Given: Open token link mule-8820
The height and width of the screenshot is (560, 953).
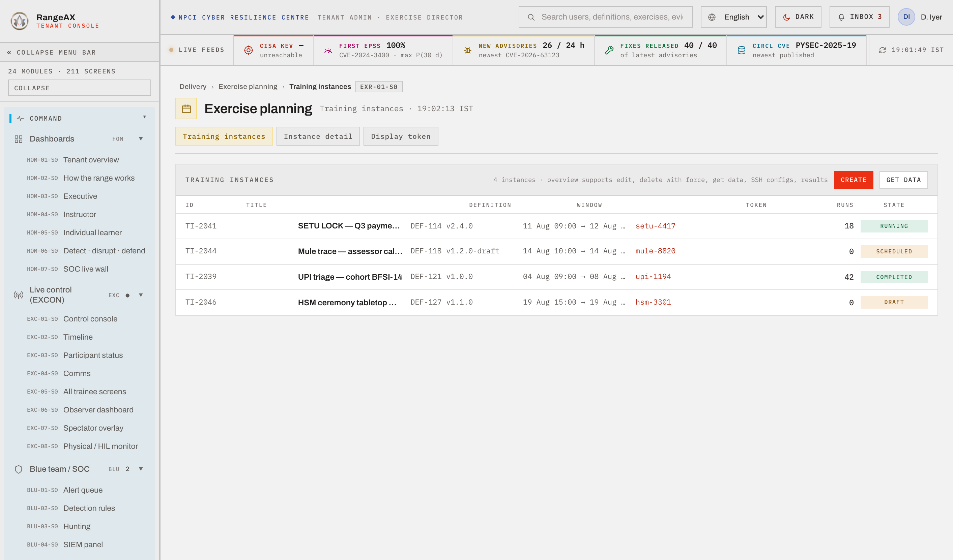Looking at the screenshot, I should click(655, 251).
